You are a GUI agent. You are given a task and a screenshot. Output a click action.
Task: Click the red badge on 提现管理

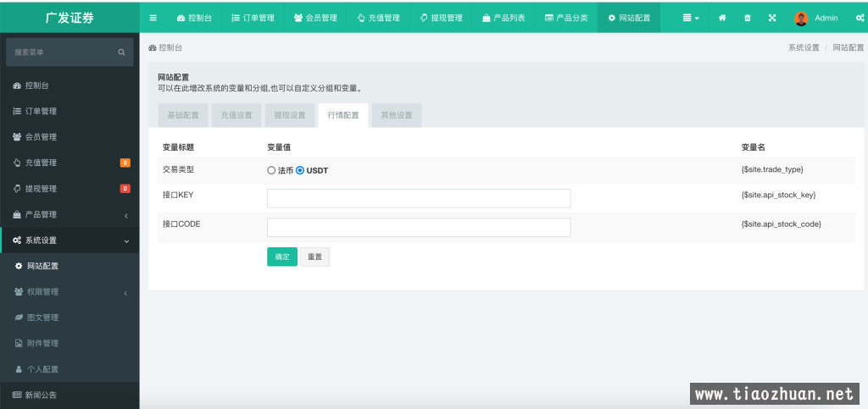click(x=125, y=189)
